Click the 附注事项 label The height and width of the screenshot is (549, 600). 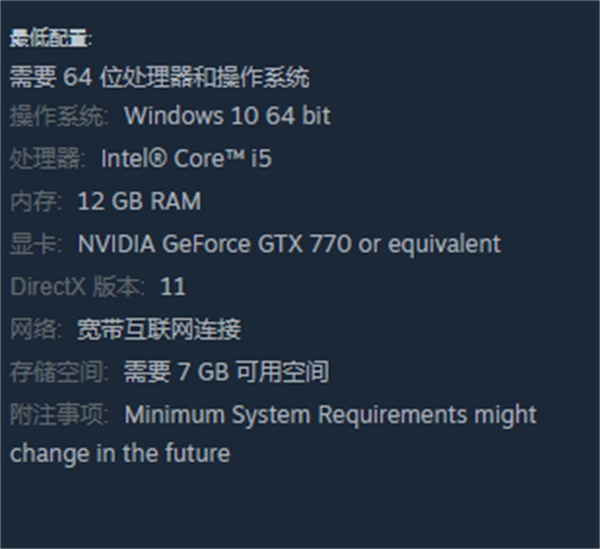point(59,415)
